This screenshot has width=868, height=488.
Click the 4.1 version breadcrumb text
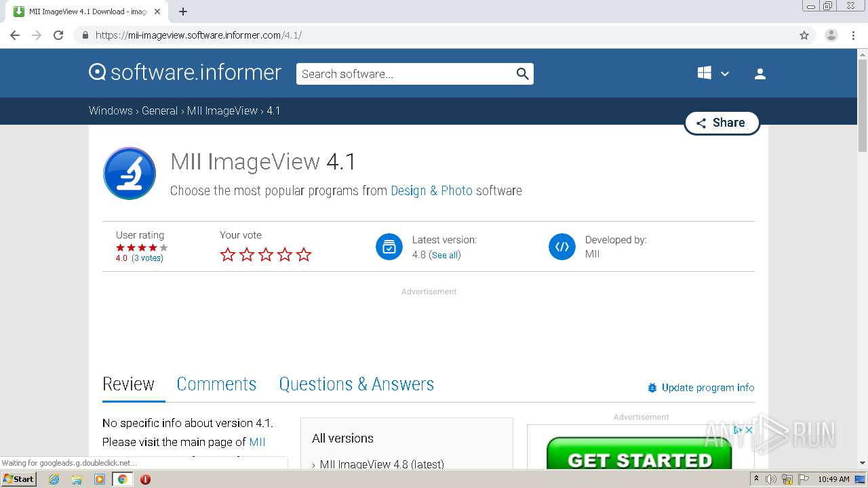(273, 110)
